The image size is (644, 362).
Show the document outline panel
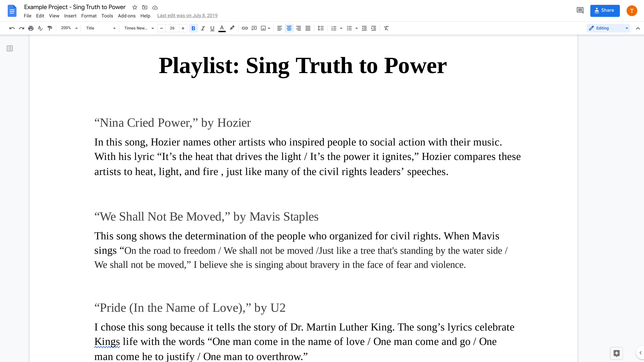(x=10, y=48)
